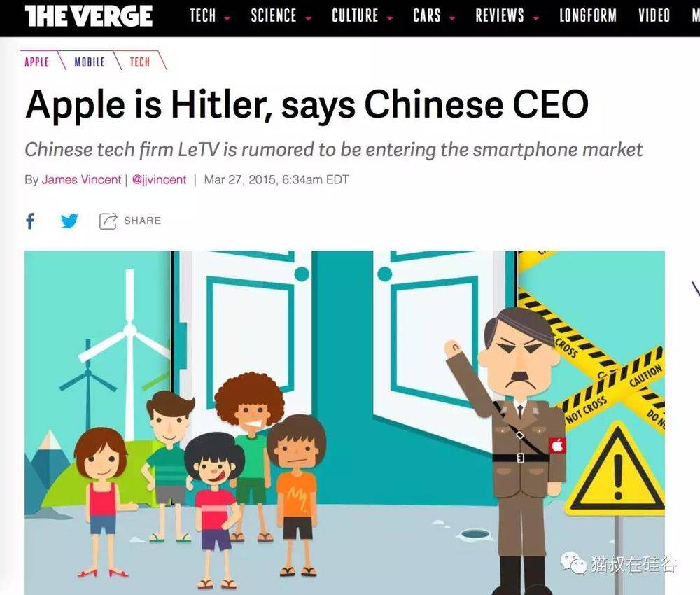Click the WeChat watermark icon on image
700x595 pixels.
coord(573,563)
